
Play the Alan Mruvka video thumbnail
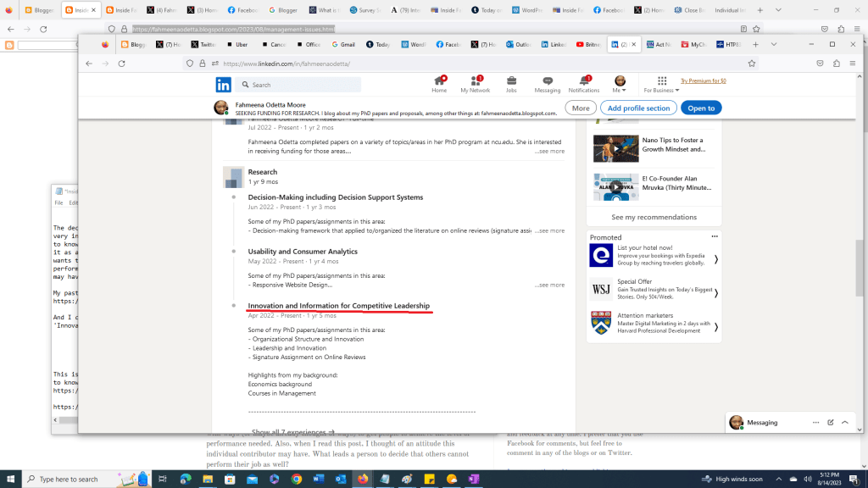(616, 186)
